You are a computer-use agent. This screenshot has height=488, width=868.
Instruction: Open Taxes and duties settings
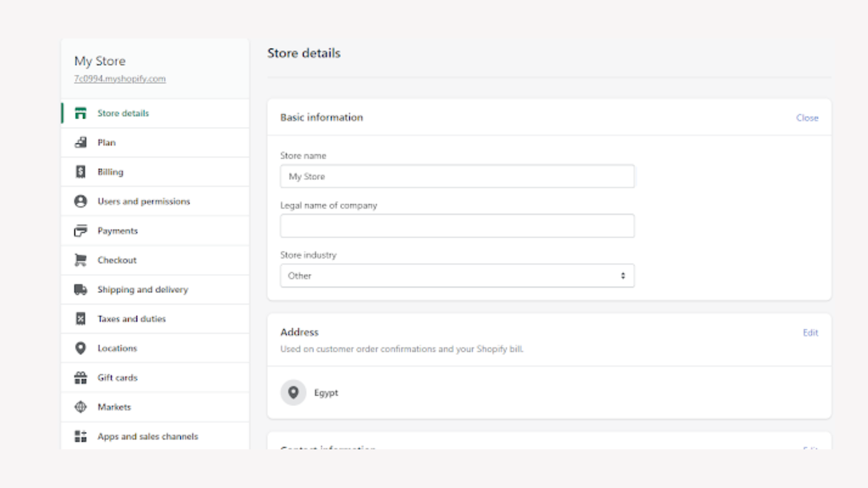click(x=131, y=319)
